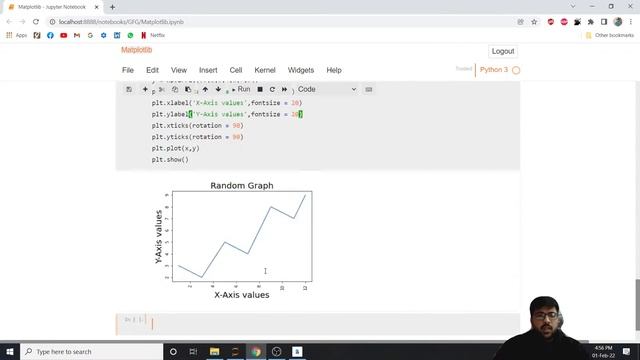Open the YouTube bookmark

pyautogui.click(x=64, y=36)
